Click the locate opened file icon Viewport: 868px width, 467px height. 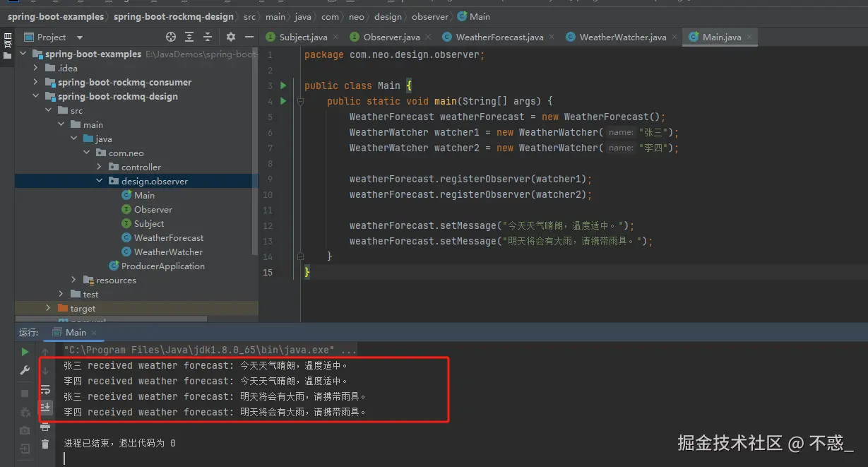[171, 37]
